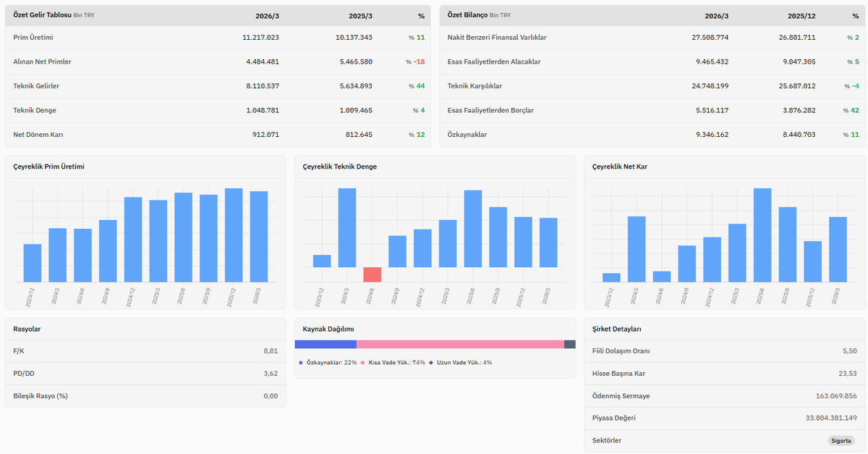Click the value 26.881.711
This screenshot has width=868, height=454.
(797, 37)
